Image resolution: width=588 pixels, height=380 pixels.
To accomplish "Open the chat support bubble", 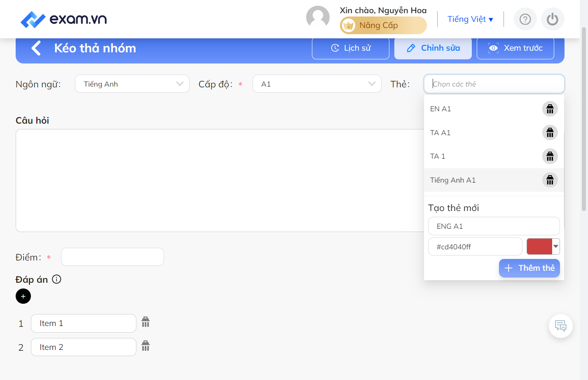I will 560,326.
